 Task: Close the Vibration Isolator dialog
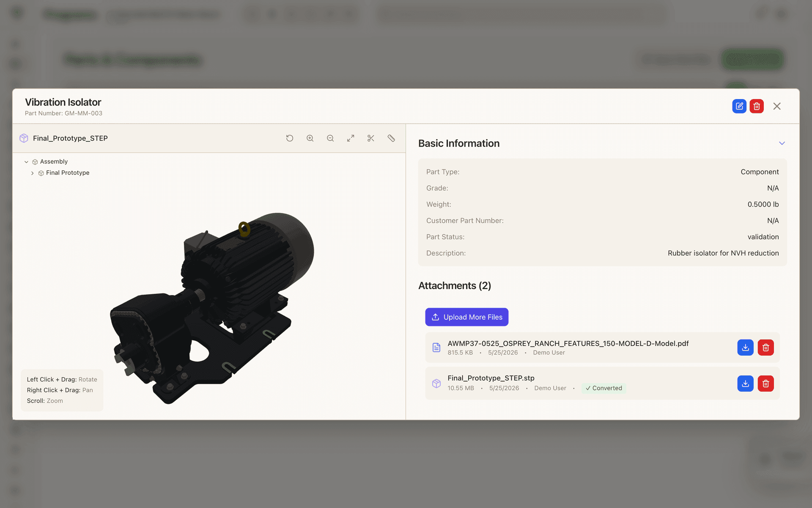[777, 106]
